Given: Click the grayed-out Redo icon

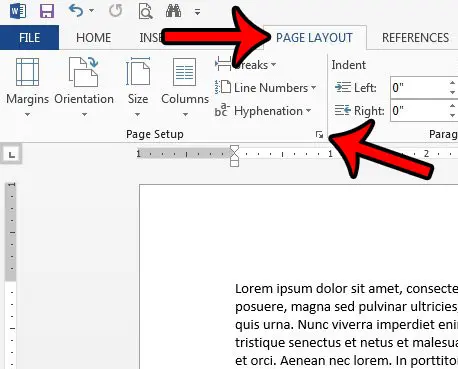Looking at the screenshot, I should [x=116, y=11].
